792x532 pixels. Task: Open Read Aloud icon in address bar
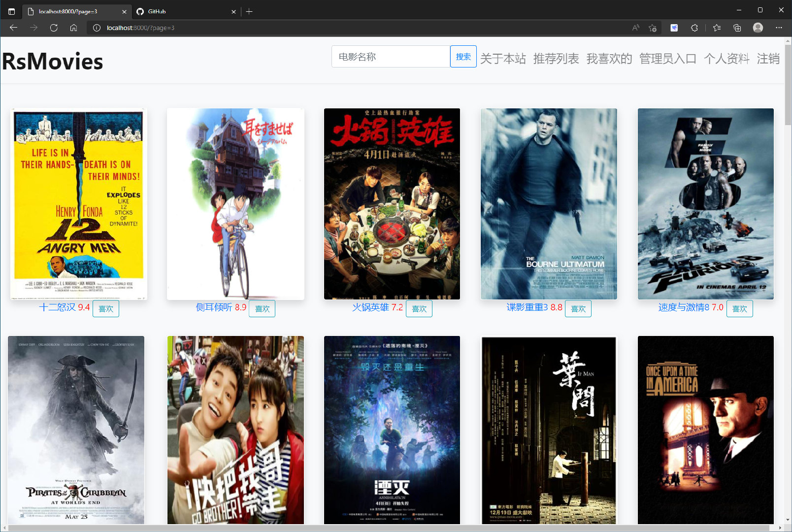coord(636,28)
